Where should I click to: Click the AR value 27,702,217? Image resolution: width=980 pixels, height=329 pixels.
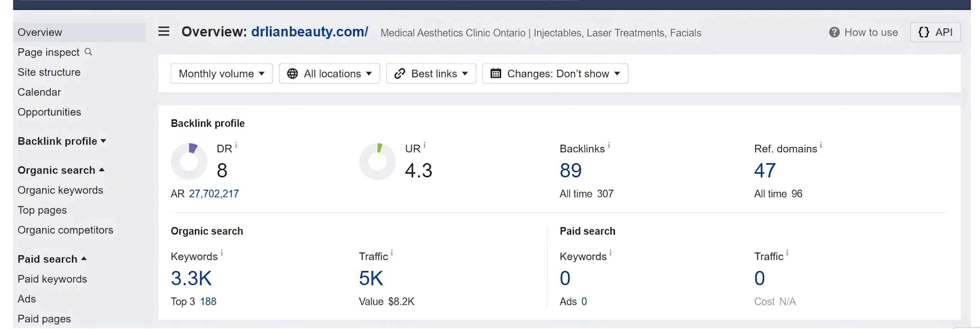click(214, 194)
